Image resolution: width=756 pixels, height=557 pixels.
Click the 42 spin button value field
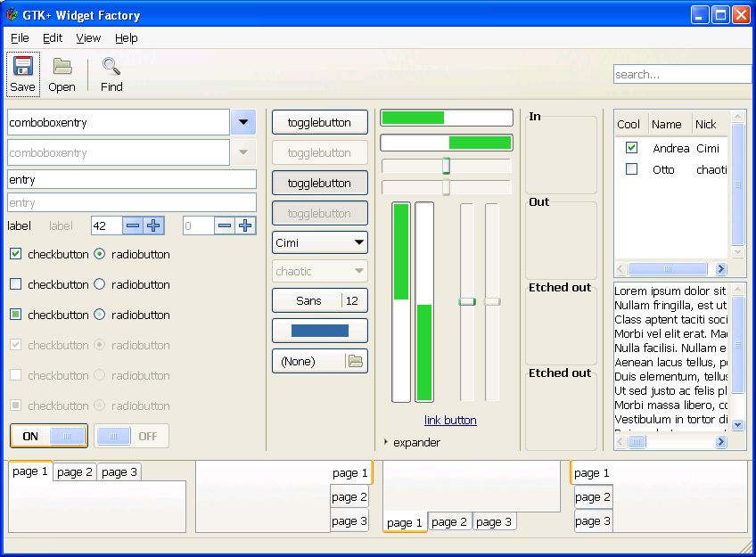coord(107,225)
